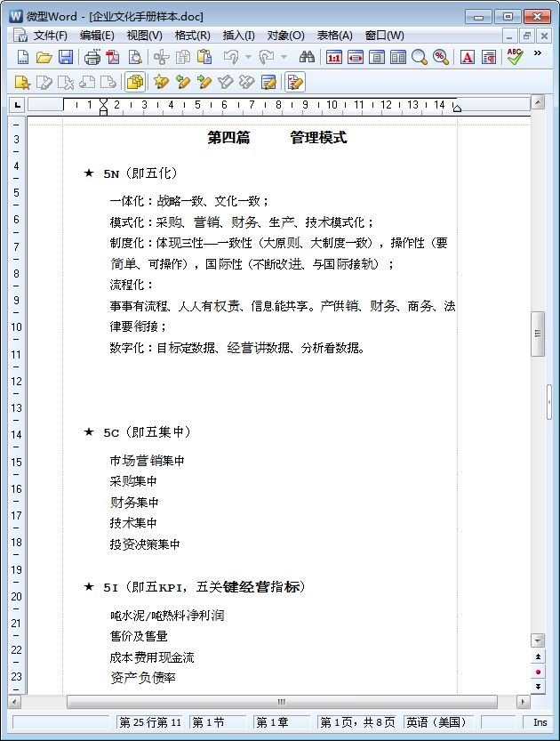Open font settings with the red A icon
The height and width of the screenshot is (741, 560).
tap(467, 58)
